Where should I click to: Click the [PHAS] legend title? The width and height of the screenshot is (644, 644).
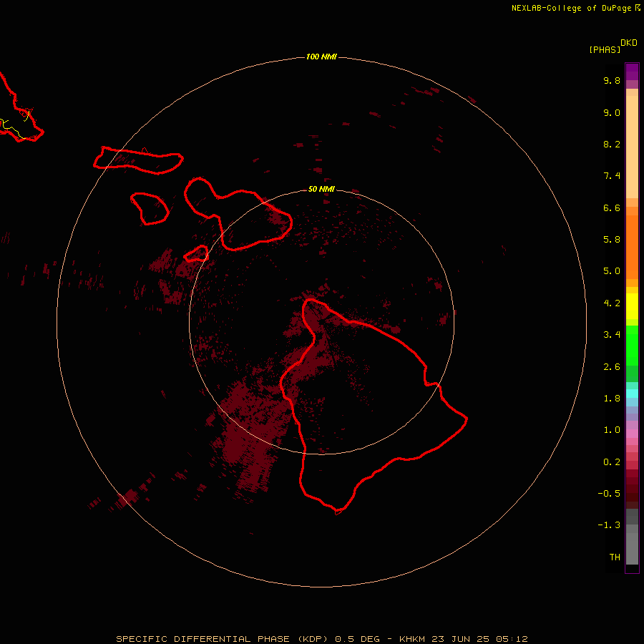(x=605, y=49)
